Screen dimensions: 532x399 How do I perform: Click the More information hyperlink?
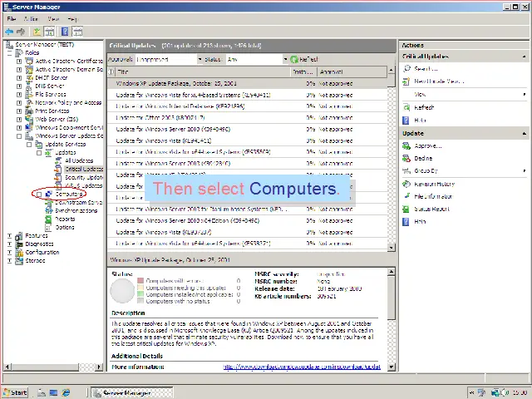(x=302, y=367)
